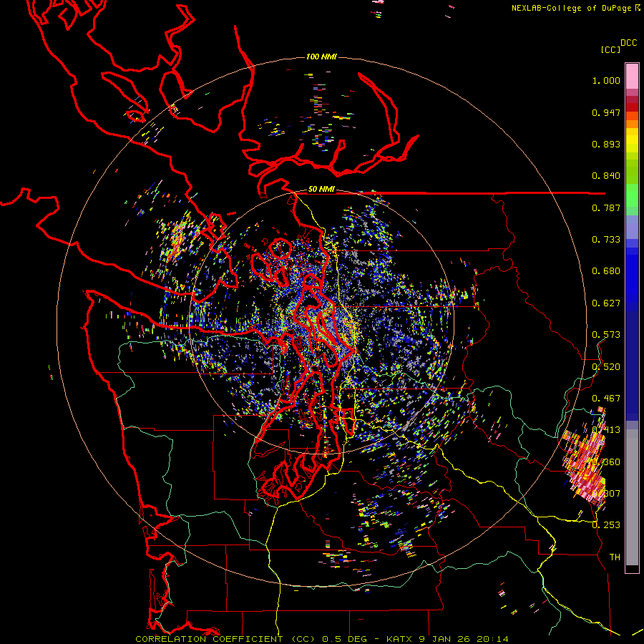This screenshot has height=644, width=644.
Task: Click the 0.787 color scale value
Action: 606,208
